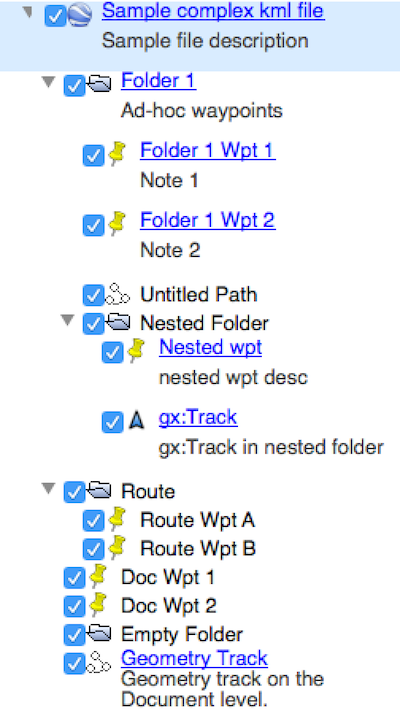Open the Sample complex kml file link
The image size is (400, 716).
tap(213, 11)
